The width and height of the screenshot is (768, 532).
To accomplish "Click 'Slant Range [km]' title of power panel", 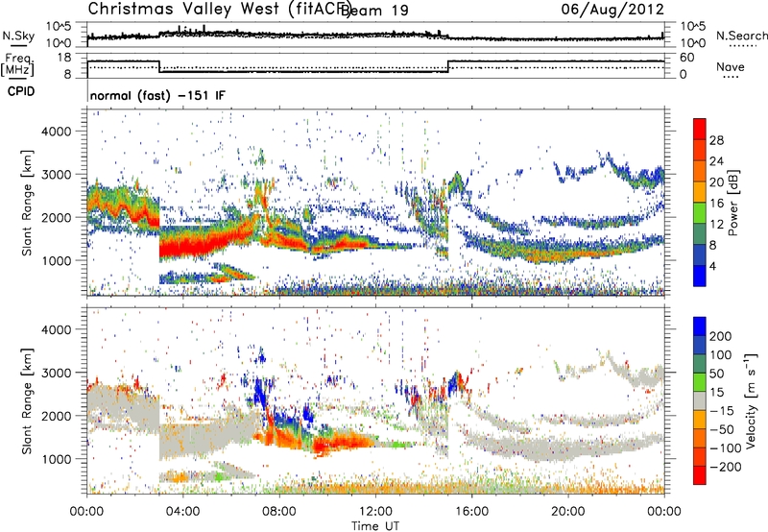I will pyautogui.click(x=27, y=203).
